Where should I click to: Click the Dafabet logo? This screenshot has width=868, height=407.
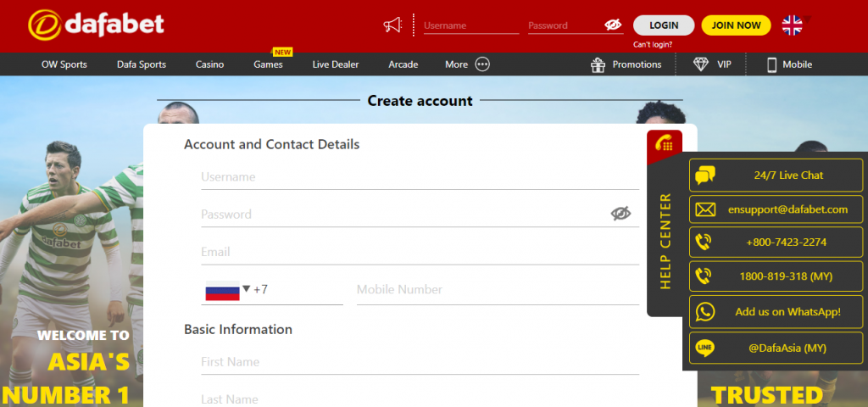(x=97, y=25)
